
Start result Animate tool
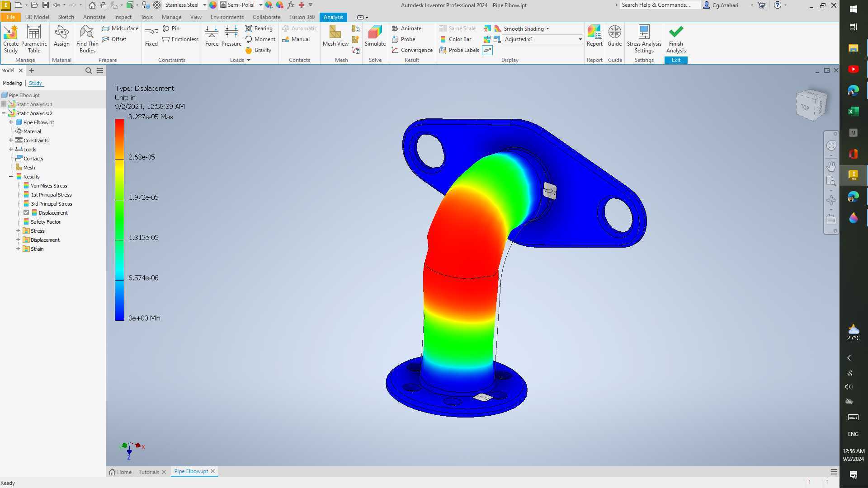pos(406,28)
